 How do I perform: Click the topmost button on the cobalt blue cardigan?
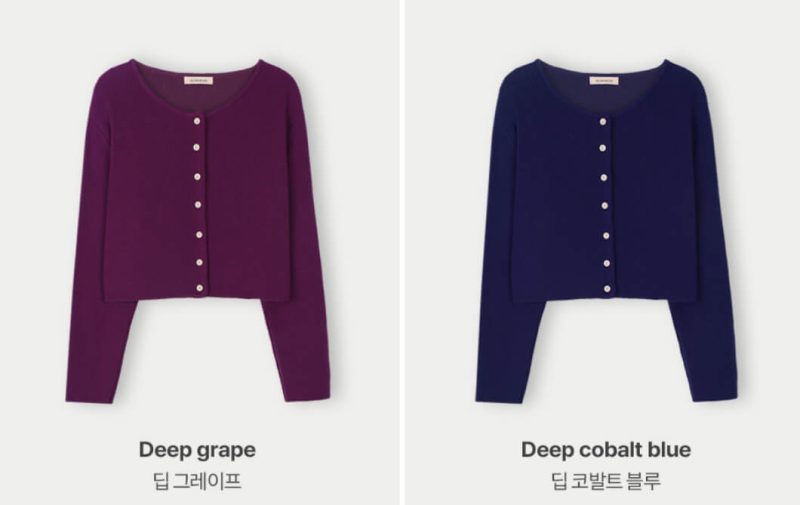[x=603, y=121]
